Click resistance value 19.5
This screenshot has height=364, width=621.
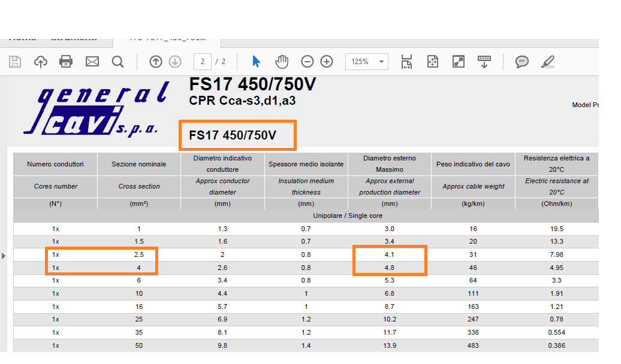click(x=556, y=229)
